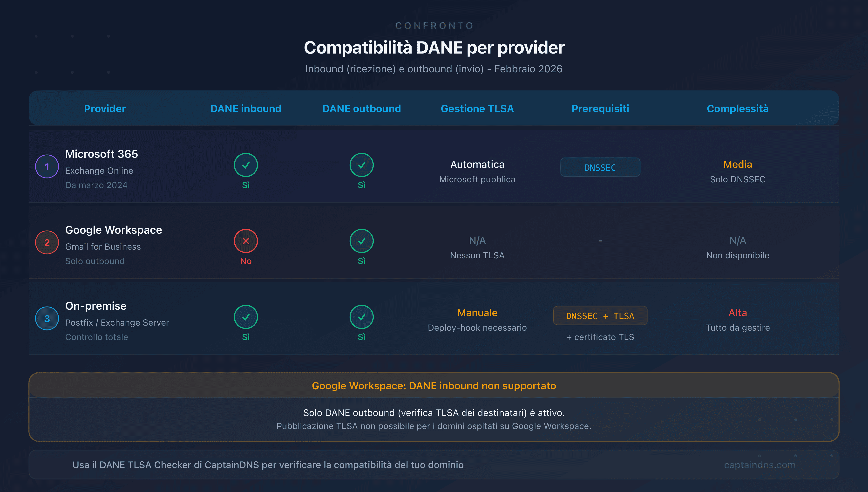Image resolution: width=868 pixels, height=492 pixels.
Task: Click the 'Controllo totale' note
Action: point(97,337)
